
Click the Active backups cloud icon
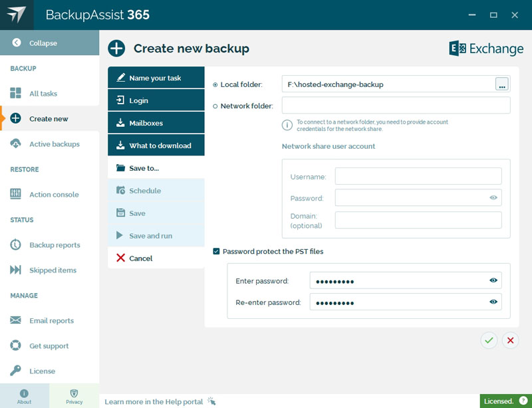point(15,144)
